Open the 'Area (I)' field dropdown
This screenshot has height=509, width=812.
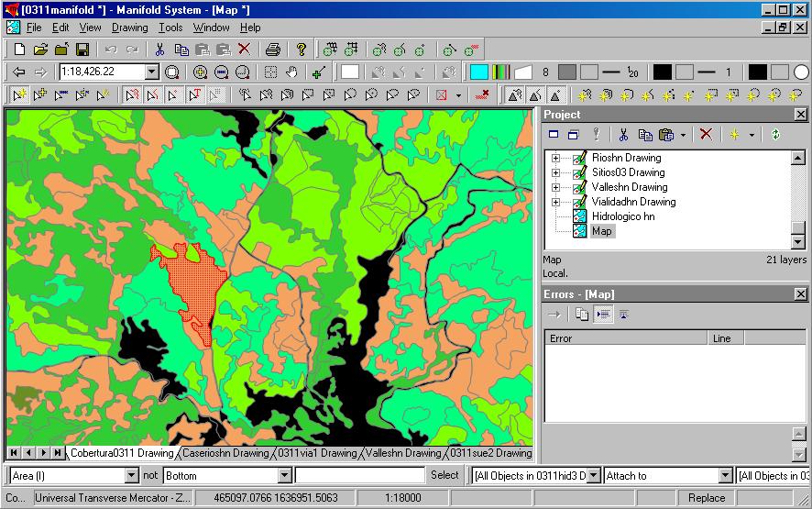(x=131, y=475)
